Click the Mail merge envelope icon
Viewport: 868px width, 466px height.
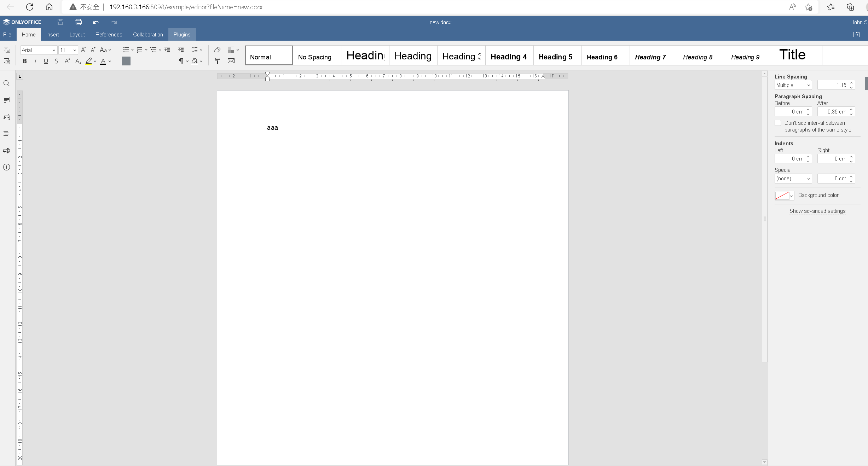coord(231,61)
